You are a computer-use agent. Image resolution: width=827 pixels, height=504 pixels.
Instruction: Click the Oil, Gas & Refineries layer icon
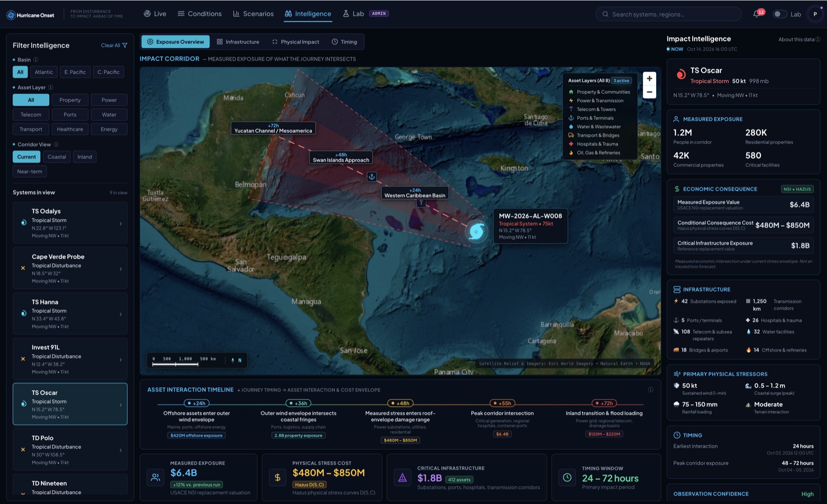click(571, 153)
